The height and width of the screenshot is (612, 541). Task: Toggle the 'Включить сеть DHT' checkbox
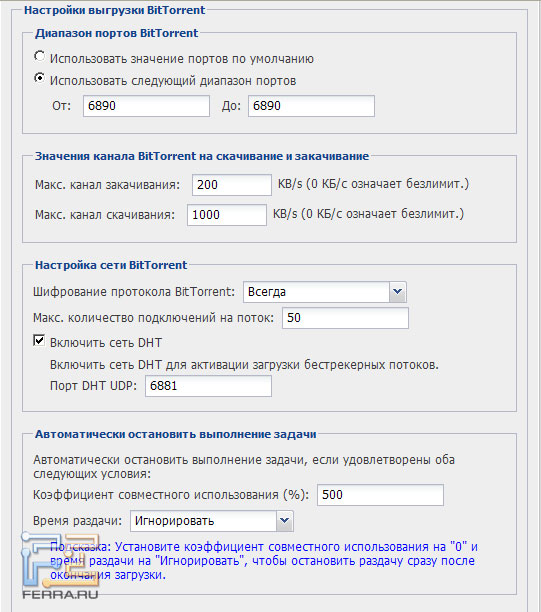pos(39,341)
